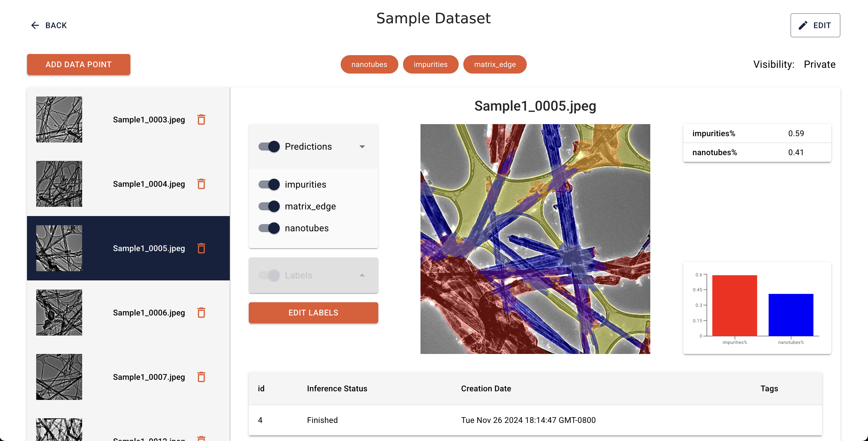Collapse the Predictions panel with its chevron
Screen dimensions: 868x441
point(362,146)
